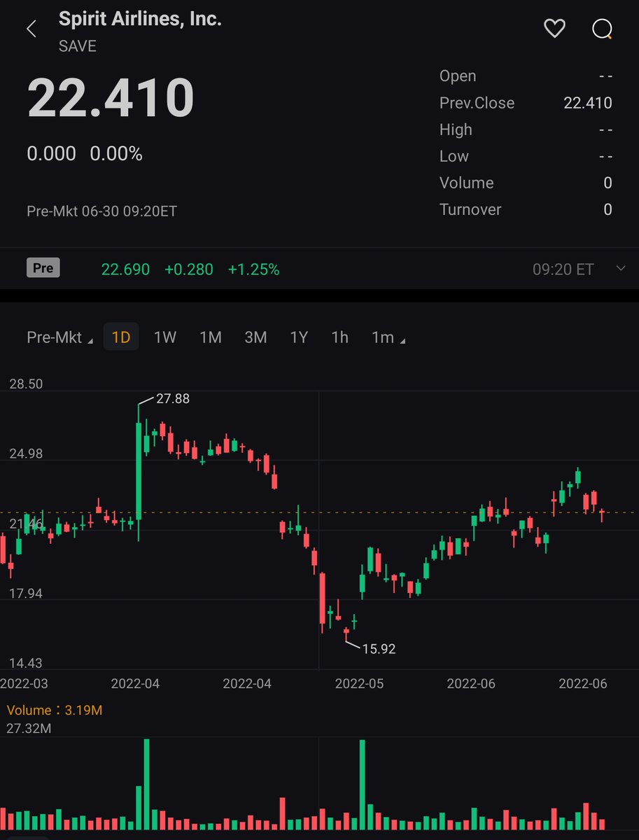Viewport: 639px width, 840px height.
Task: Click the 15.92 low marker on chart
Action: click(379, 649)
